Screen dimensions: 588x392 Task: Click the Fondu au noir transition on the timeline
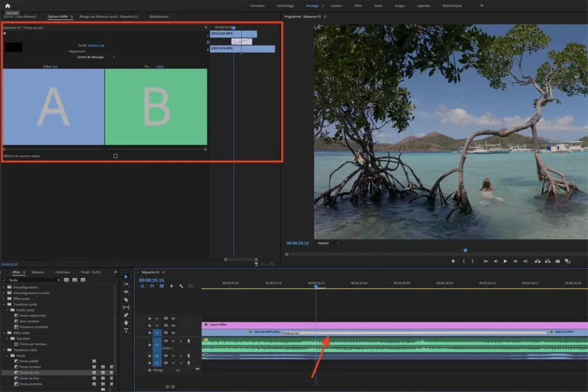pos(414,333)
